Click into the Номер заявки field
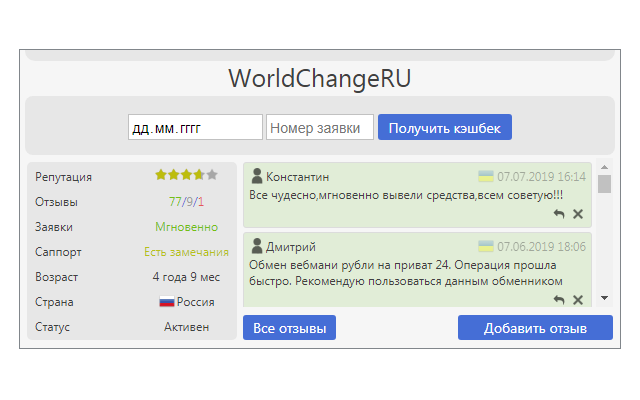The image size is (640, 400). pyautogui.click(x=320, y=127)
